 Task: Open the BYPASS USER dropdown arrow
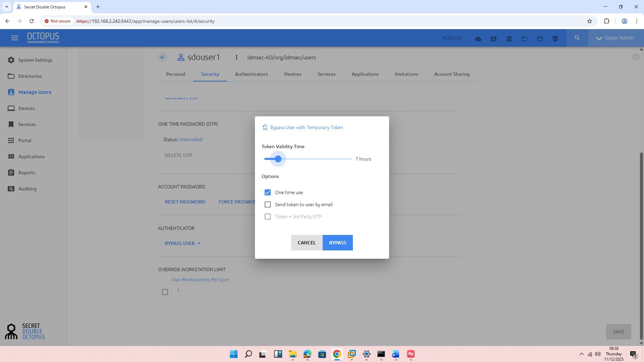click(x=199, y=244)
